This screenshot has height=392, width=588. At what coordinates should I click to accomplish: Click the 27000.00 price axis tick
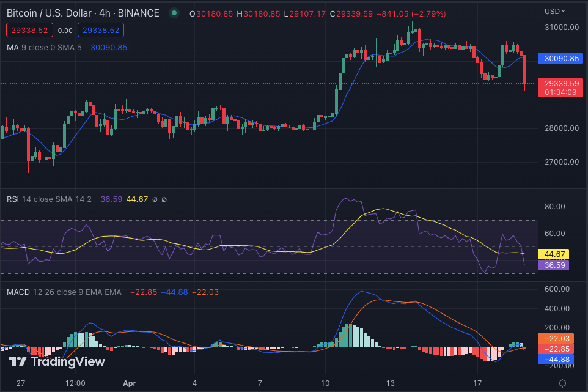[x=561, y=162]
